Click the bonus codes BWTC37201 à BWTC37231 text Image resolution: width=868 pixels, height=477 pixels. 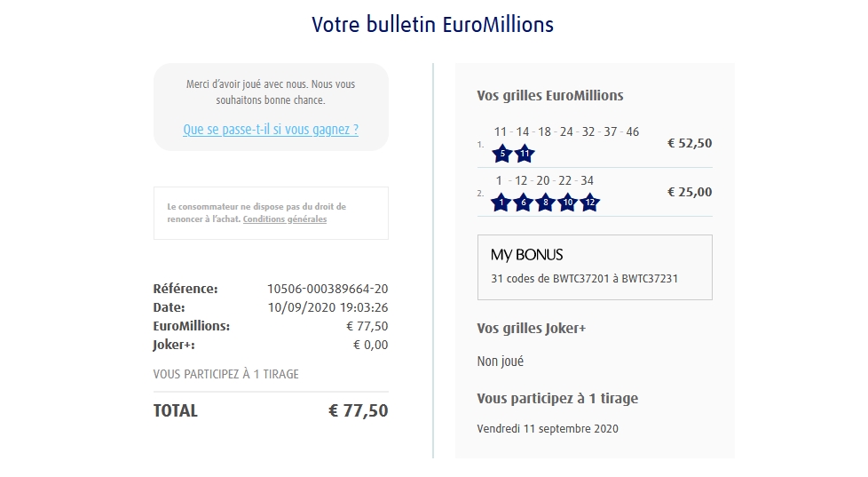pos(584,278)
